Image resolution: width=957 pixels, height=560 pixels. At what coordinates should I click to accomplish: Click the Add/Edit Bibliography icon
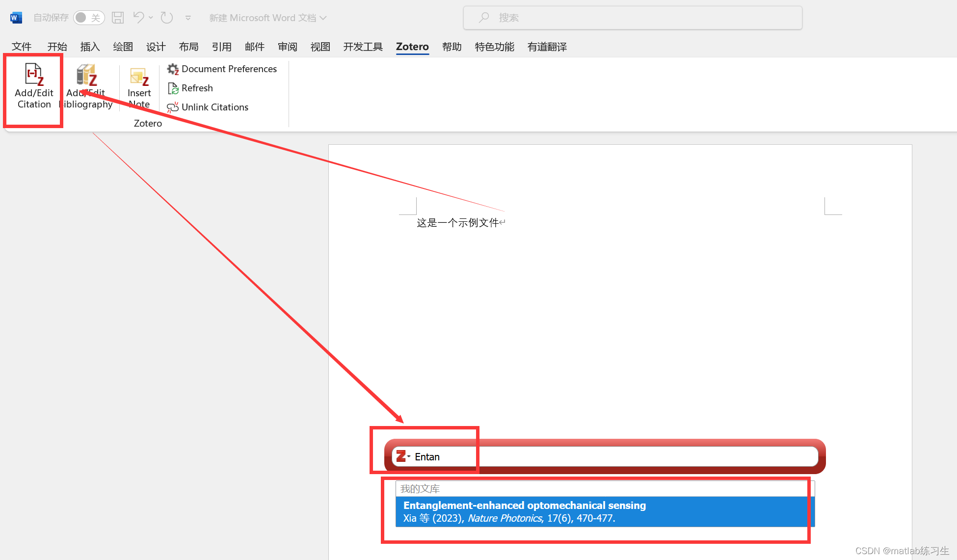click(x=86, y=75)
